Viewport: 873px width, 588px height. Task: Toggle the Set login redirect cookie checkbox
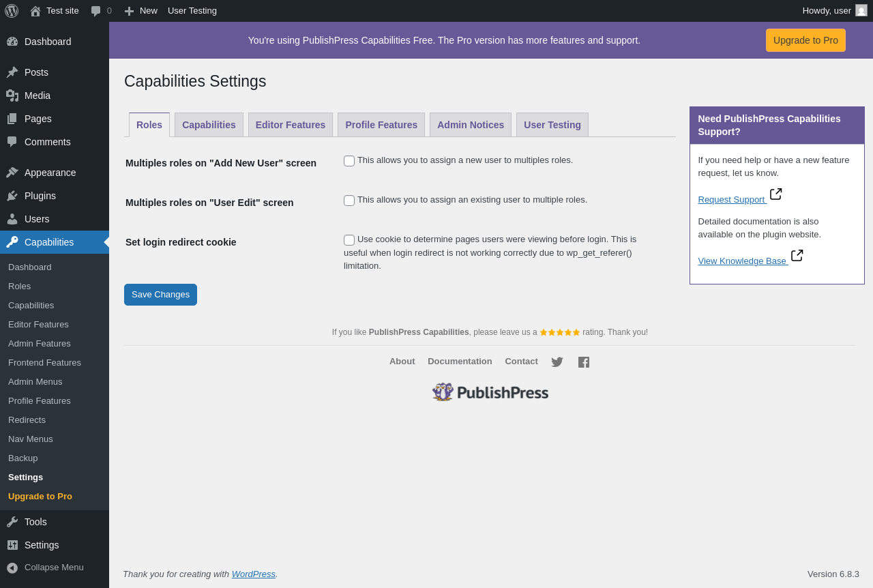pyautogui.click(x=349, y=240)
